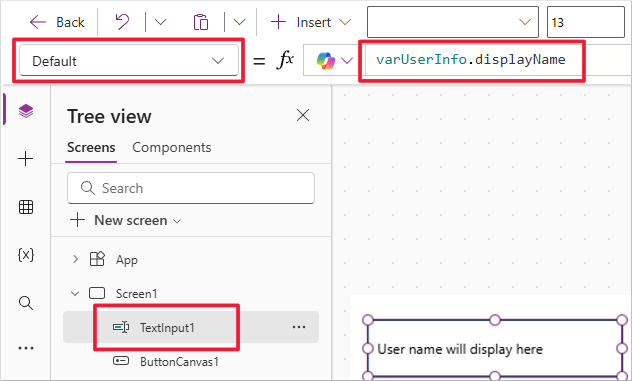Click the font size field showing 13
632x381 pixels.
[585, 22]
